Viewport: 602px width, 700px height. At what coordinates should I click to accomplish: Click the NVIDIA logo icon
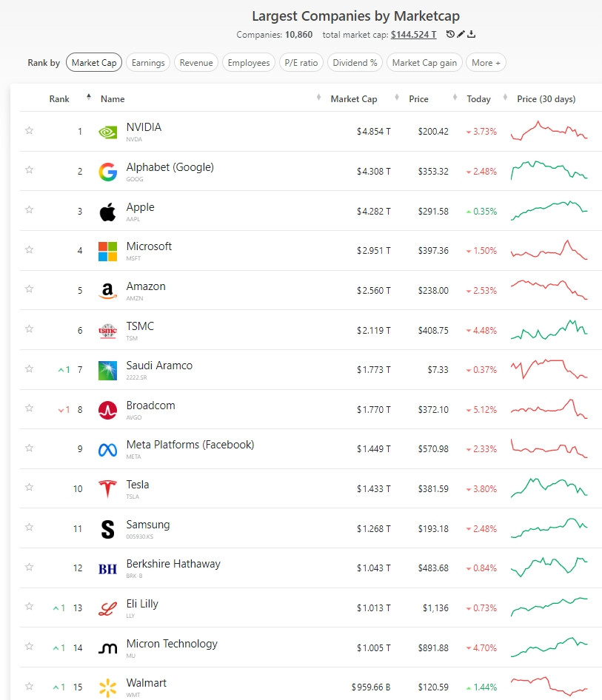tap(107, 132)
